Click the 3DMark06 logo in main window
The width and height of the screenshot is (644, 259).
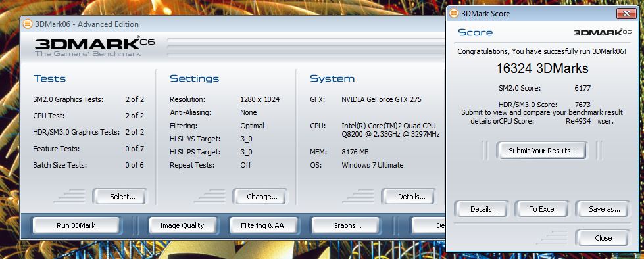tap(95, 47)
